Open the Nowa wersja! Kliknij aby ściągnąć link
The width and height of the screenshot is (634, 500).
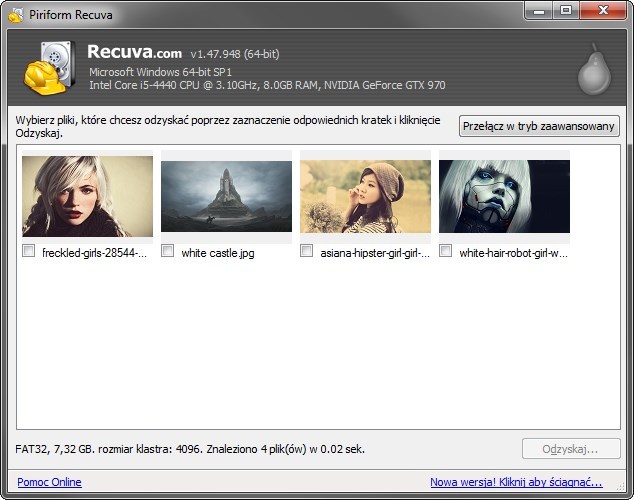pyautogui.click(x=516, y=482)
